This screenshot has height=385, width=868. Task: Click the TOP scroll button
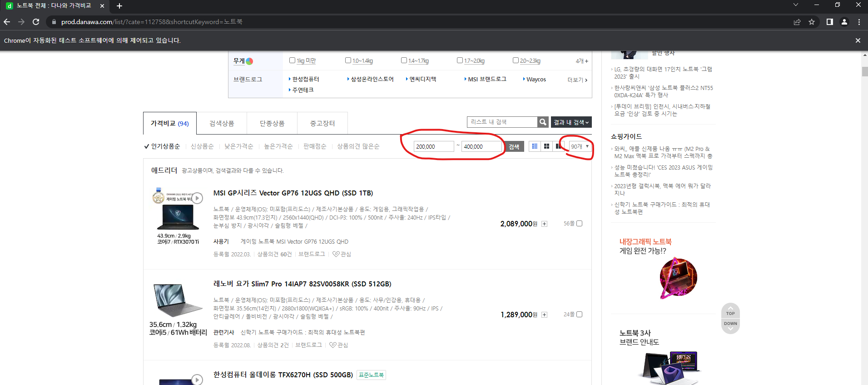[x=730, y=311]
